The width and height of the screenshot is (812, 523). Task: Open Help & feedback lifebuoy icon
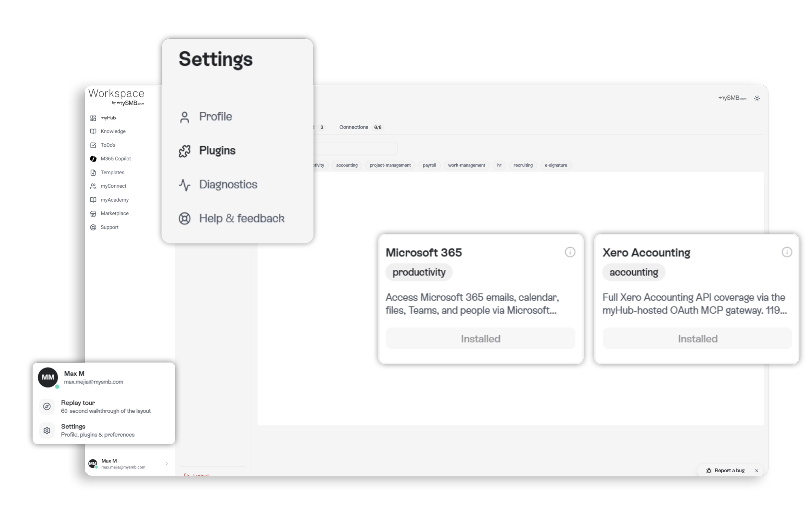point(185,219)
